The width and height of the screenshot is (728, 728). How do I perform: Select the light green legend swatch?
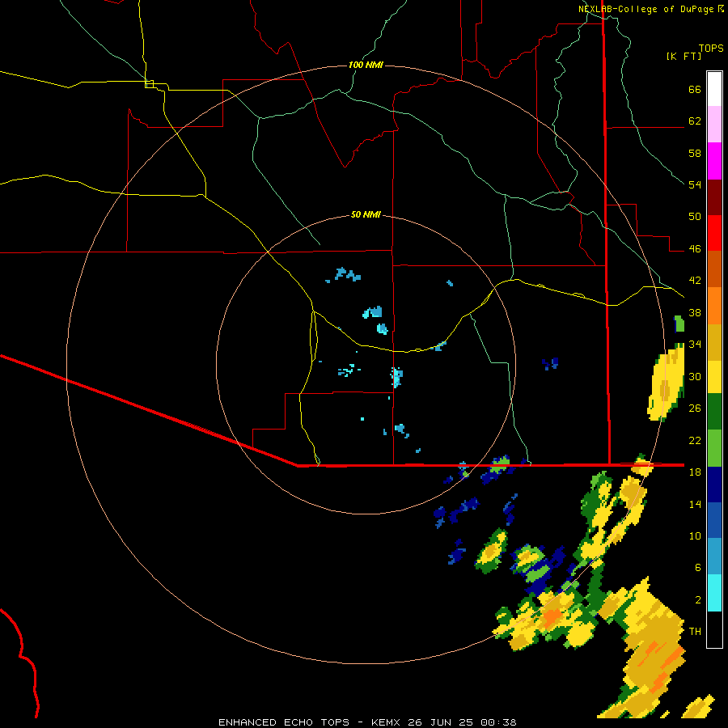click(x=714, y=448)
